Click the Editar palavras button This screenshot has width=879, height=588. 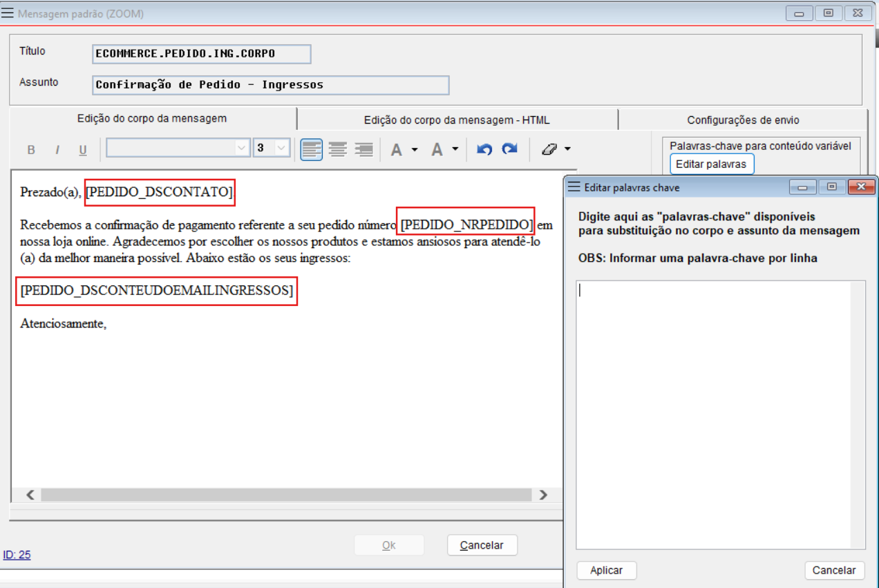[711, 164]
